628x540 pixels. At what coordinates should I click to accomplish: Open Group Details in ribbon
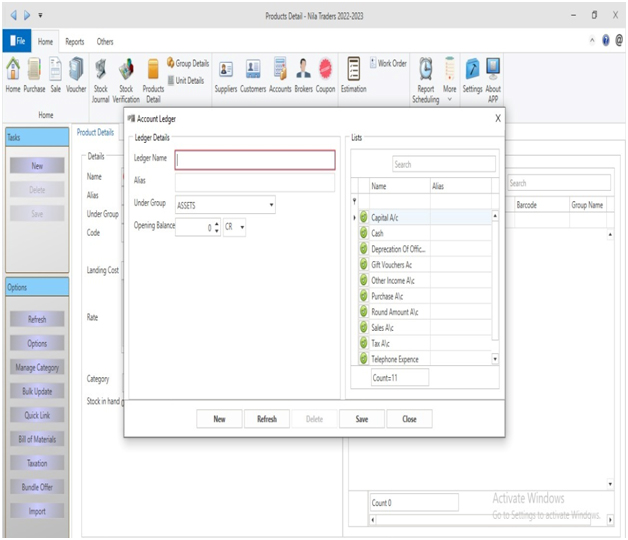(188, 63)
